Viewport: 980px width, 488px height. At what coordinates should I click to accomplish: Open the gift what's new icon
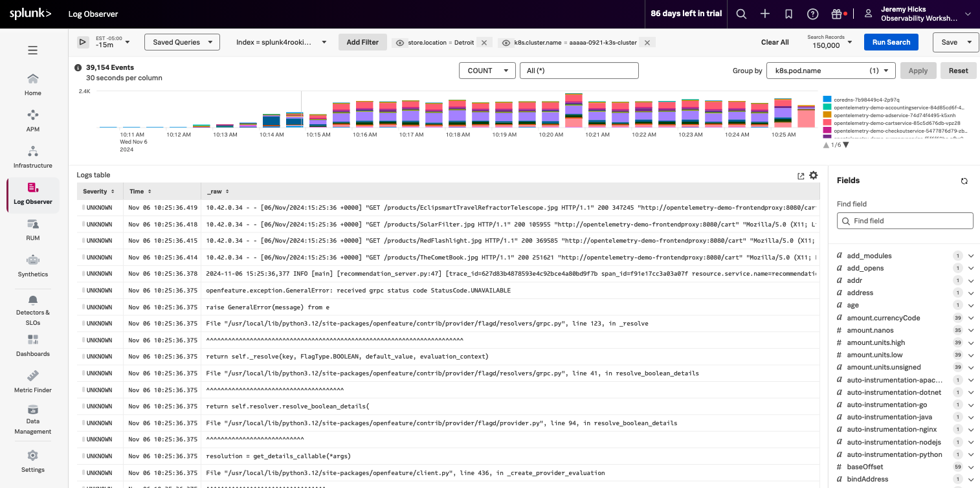coord(837,14)
